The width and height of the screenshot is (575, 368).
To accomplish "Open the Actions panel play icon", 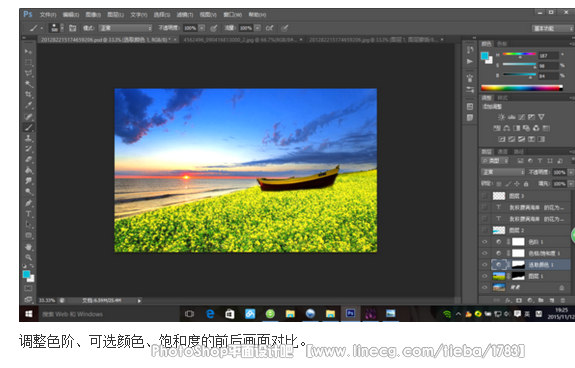I will [x=470, y=61].
